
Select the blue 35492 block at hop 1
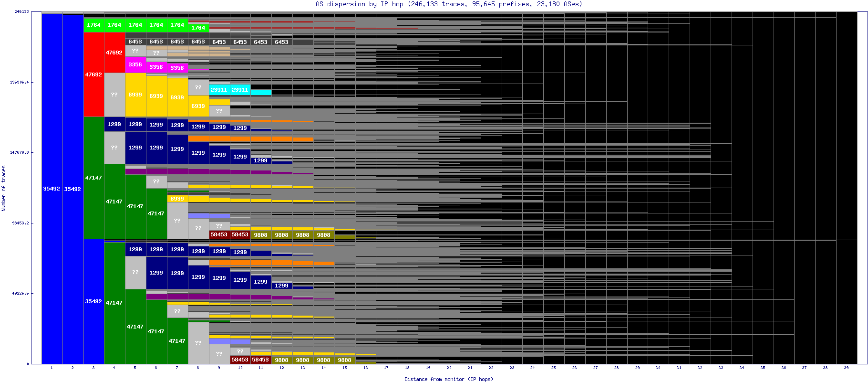(x=52, y=189)
